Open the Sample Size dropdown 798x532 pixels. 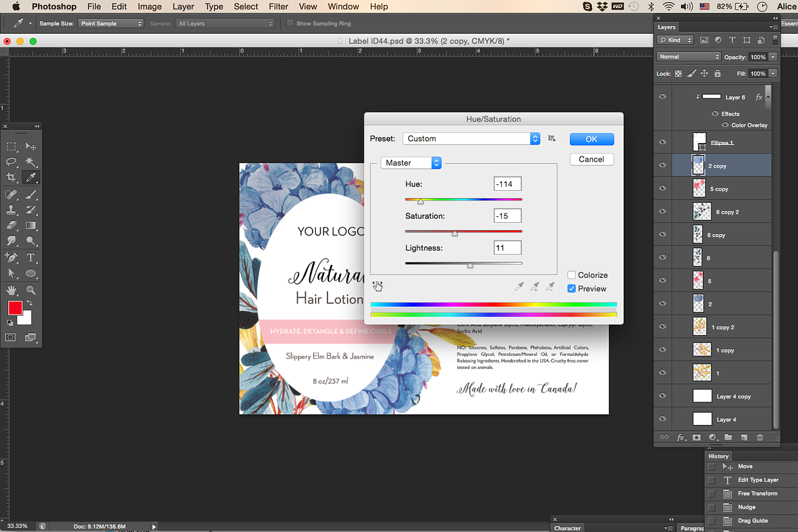(x=110, y=23)
